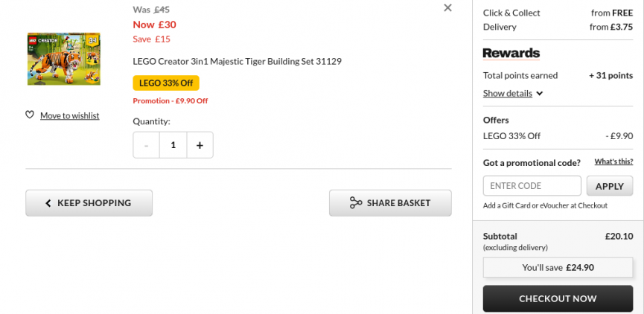Viewport: 644px width, 314px height.
Task: Proceed with the Checkout Now button
Action: (x=558, y=298)
